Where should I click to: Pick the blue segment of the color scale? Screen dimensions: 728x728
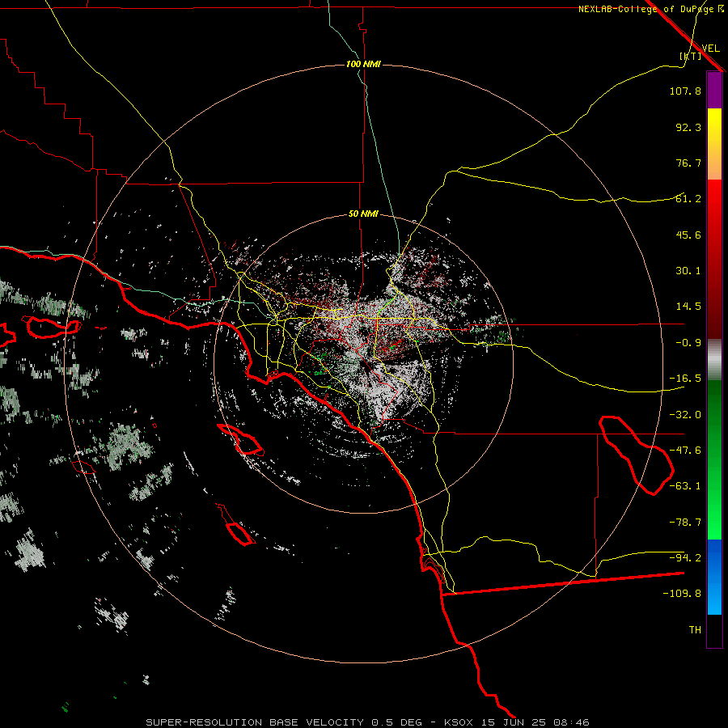click(714, 577)
